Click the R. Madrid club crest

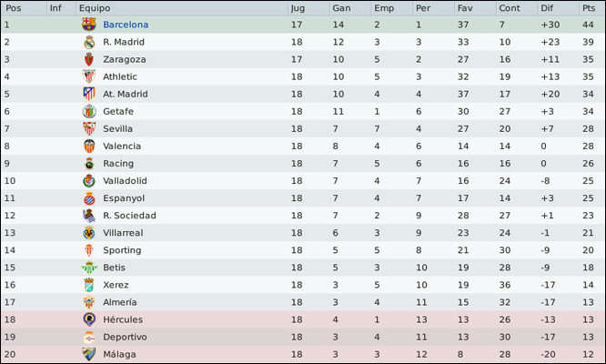89,42
